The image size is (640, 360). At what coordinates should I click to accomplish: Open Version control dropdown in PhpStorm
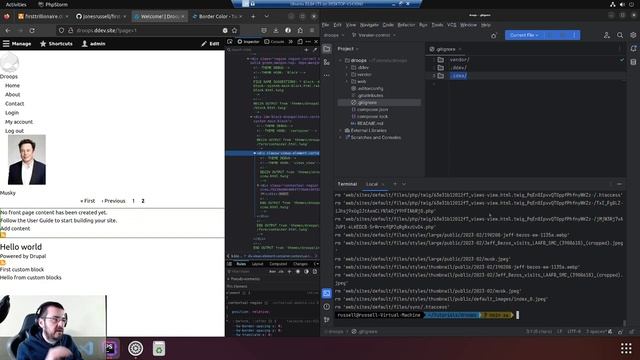(x=373, y=35)
